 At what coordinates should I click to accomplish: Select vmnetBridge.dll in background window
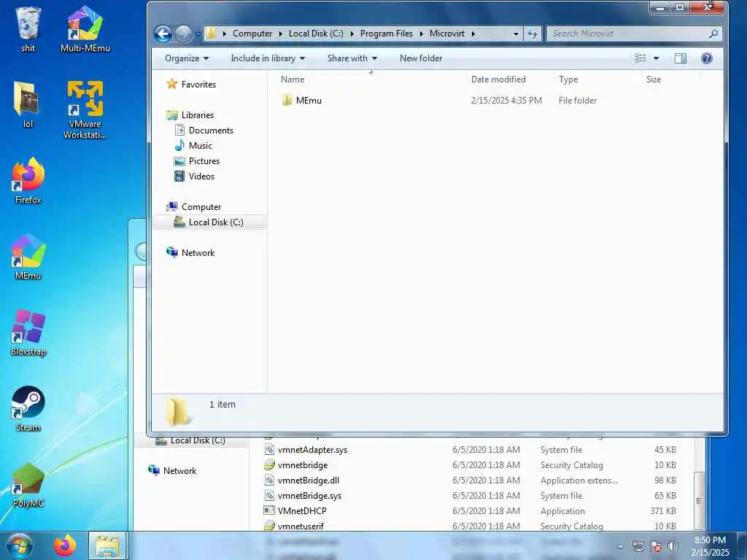click(309, 481)
